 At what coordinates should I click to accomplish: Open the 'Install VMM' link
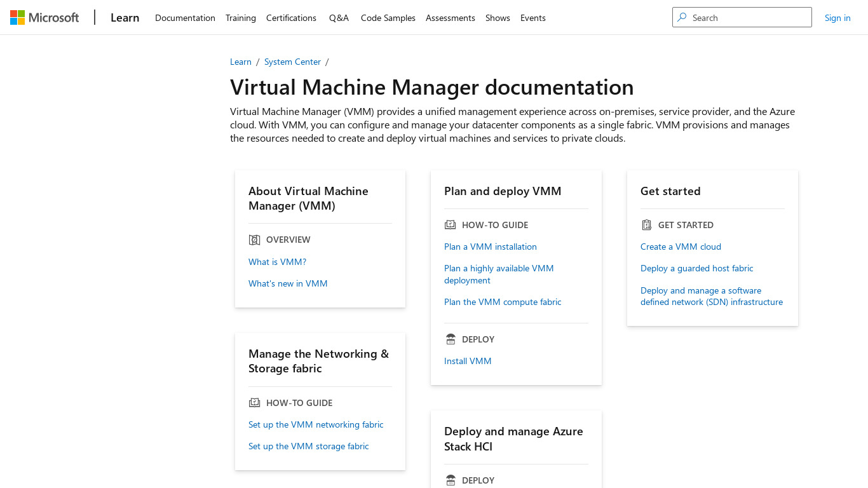click(468, 361)
